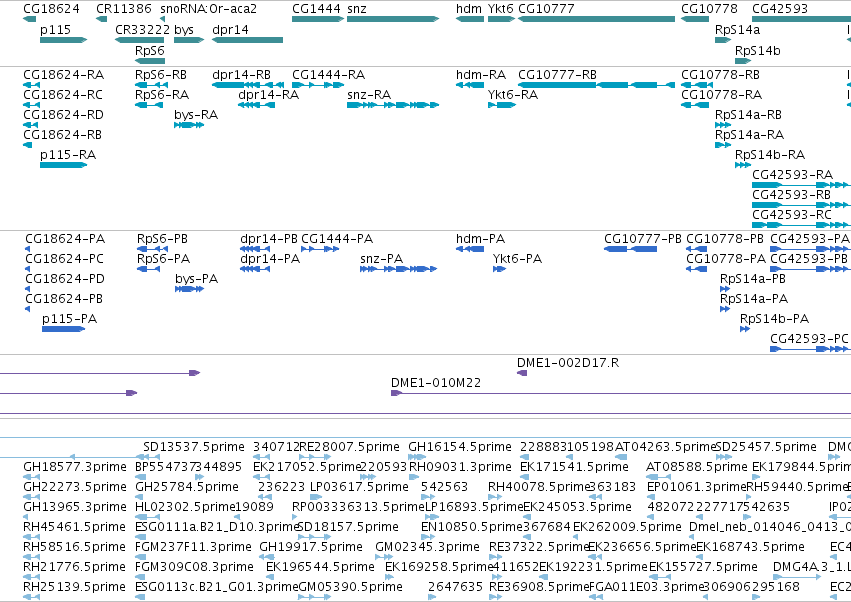Click the CG18624 gene label

[x=51, y=9]
